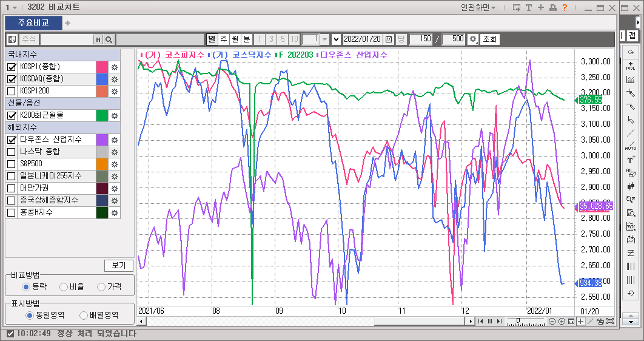The image size is (644, 341).
Task: Enable the KOSPI200 checkbox
Action: (x=12, y=91)
